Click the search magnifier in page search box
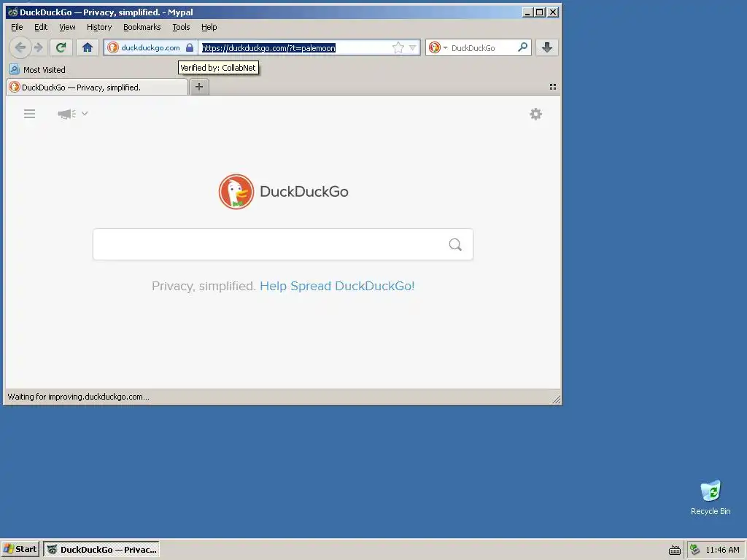The height and width of the screenshot is (560, 747). [455, 244]
